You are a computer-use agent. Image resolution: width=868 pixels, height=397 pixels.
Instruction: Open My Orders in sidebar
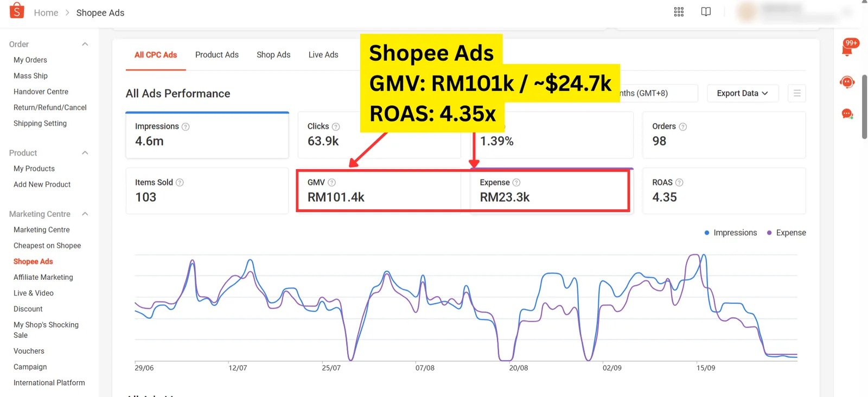30,60
